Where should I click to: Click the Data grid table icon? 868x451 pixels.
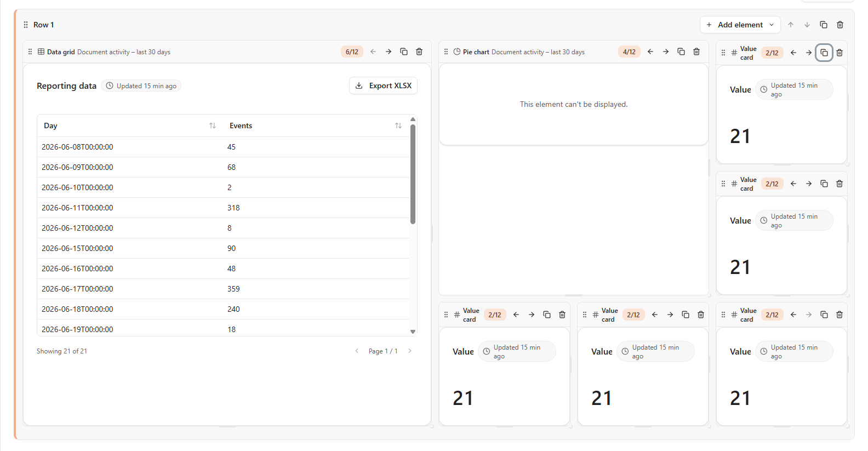41,52
